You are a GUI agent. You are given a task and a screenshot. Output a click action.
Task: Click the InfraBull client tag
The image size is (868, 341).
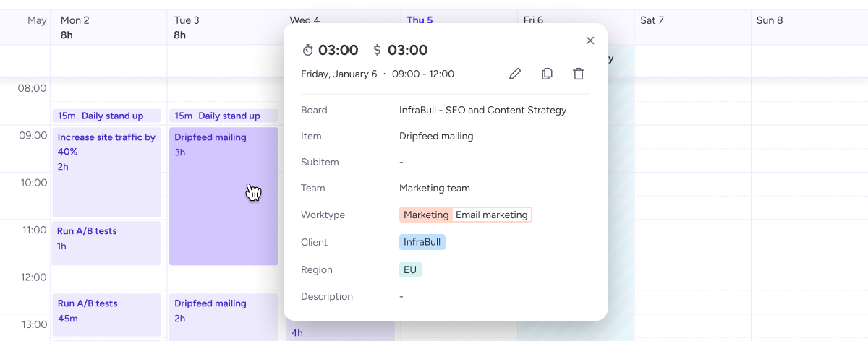pyautogui.click(x=422, y=242)
